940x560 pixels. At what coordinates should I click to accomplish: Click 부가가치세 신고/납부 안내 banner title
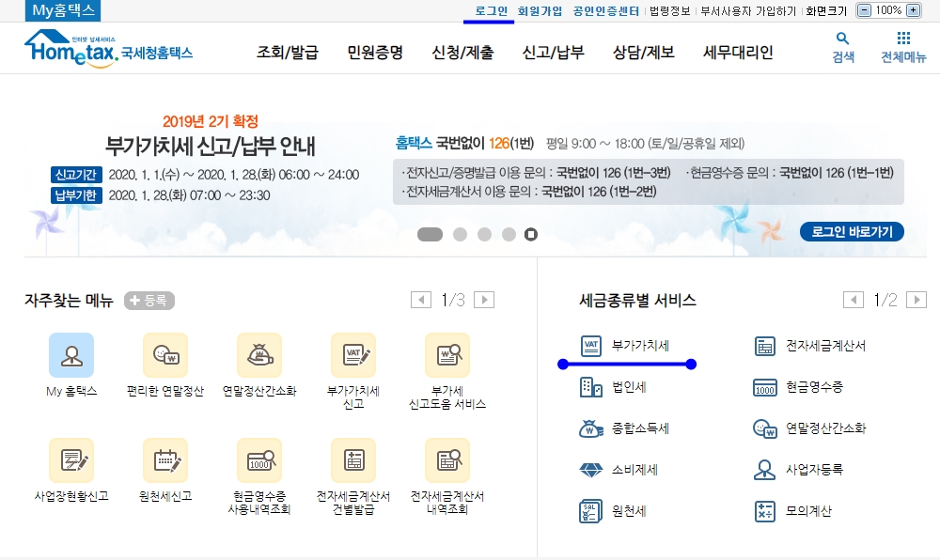[211, 147]
